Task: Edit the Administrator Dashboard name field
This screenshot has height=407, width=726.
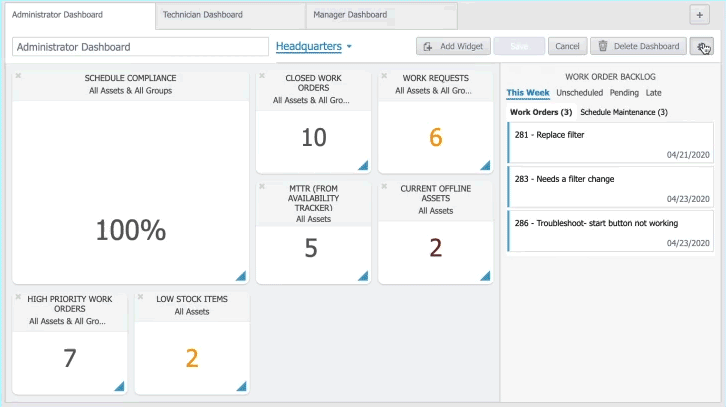Action: (x=140, y=47)
